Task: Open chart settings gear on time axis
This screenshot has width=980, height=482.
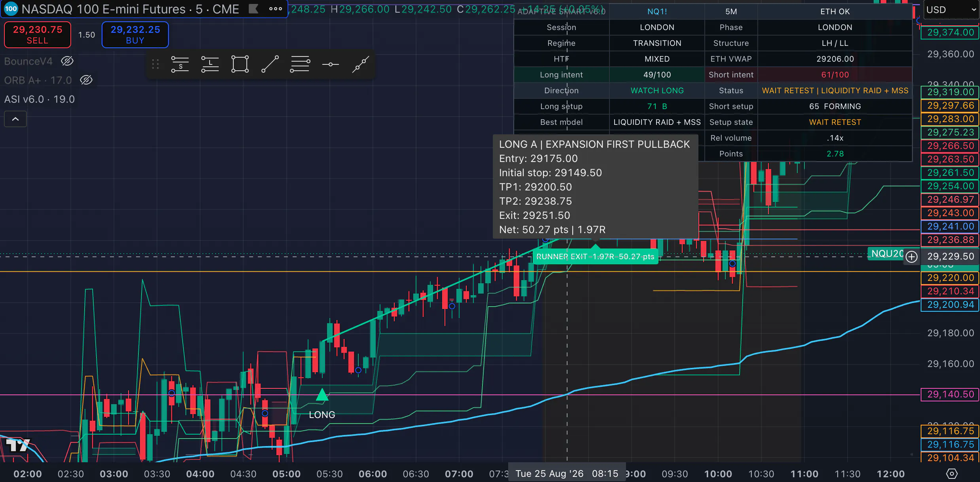Action: tap(952, 474)
